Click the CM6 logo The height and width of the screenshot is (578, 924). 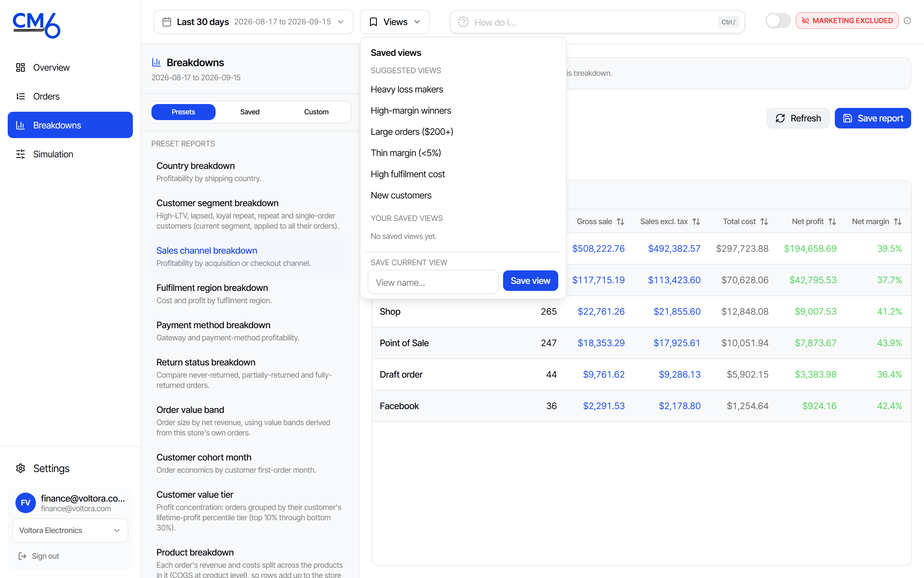tap(36, 25)
